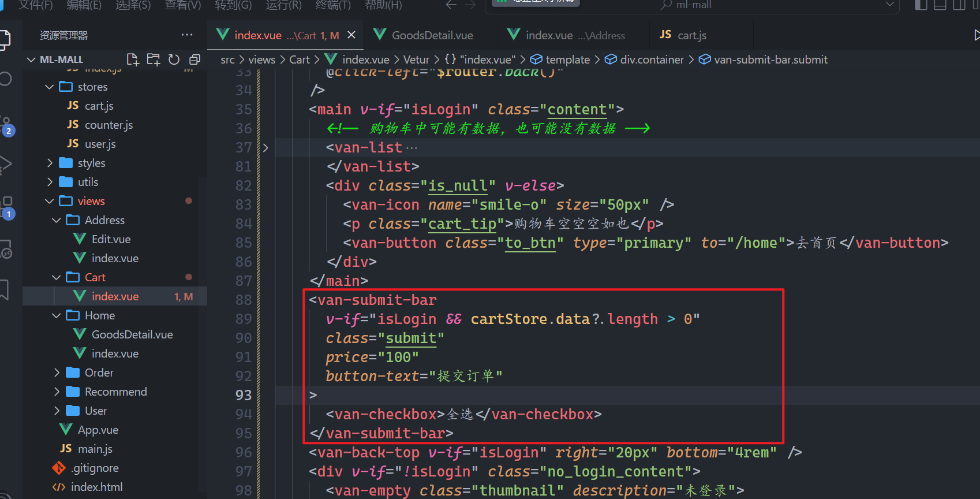Toggle the secondary sidebar layout icon
This screenshot has width=980, height=499.
tap(959, 5)
